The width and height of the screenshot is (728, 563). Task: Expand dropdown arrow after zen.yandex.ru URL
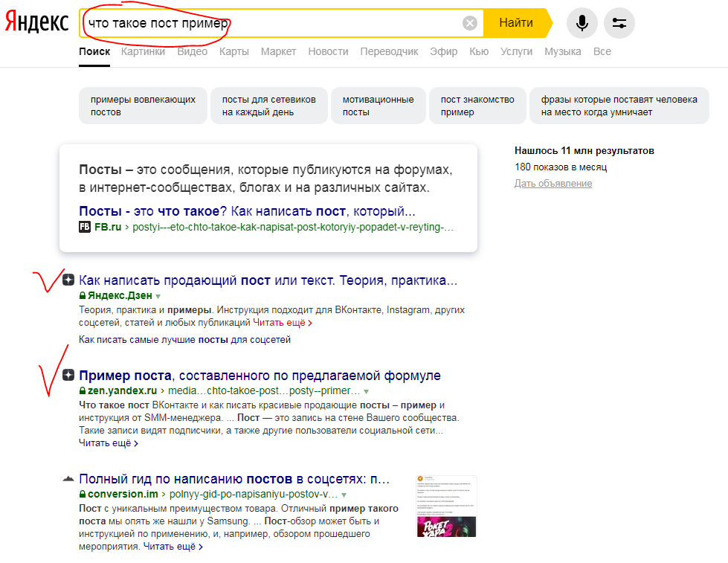tap(367, 392)
